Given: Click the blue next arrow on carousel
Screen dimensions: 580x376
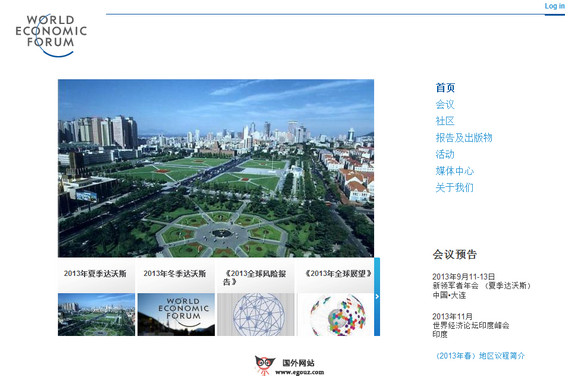Looking at the screenshot, I should click(377, 297).
